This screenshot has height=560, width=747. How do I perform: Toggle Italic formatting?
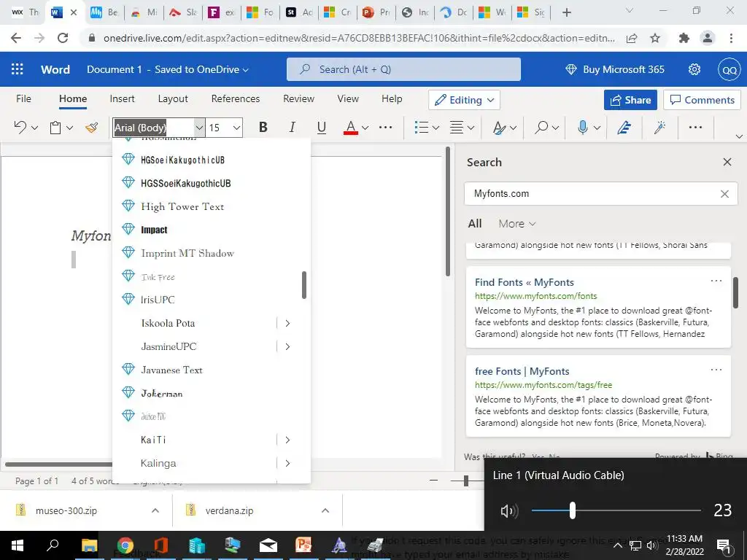point(292,127)
